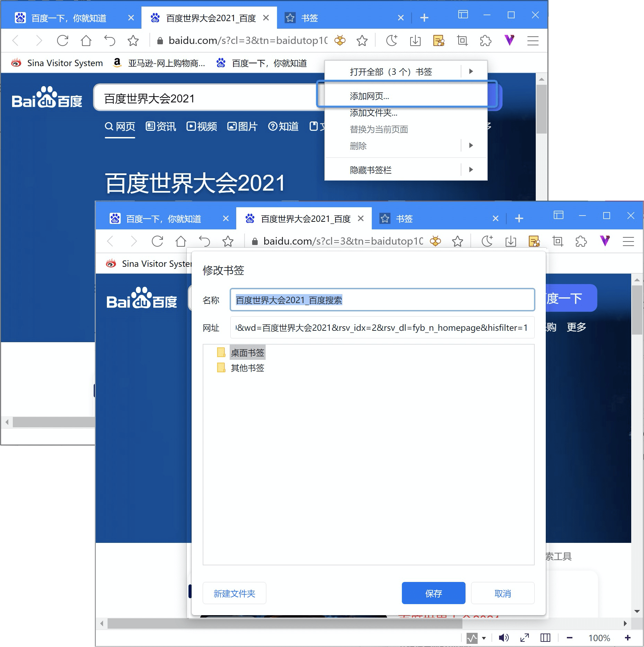This screenshot has height=647, width=644.
Task: Open 亚马逊 bookmark in bookmarks bar
Action: point(159,63)
